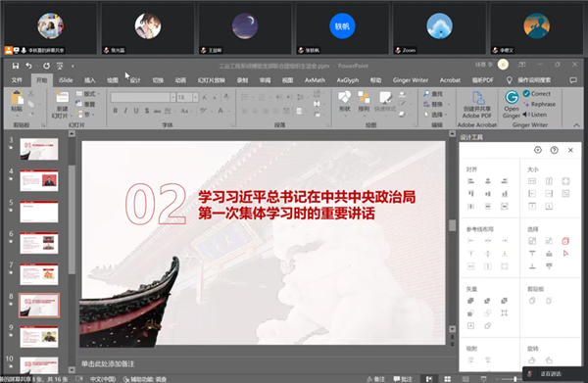Open the Select (选择) dropdown in editing group
Image resolution: width=588 pixels, height=383 pixels.
436,115
